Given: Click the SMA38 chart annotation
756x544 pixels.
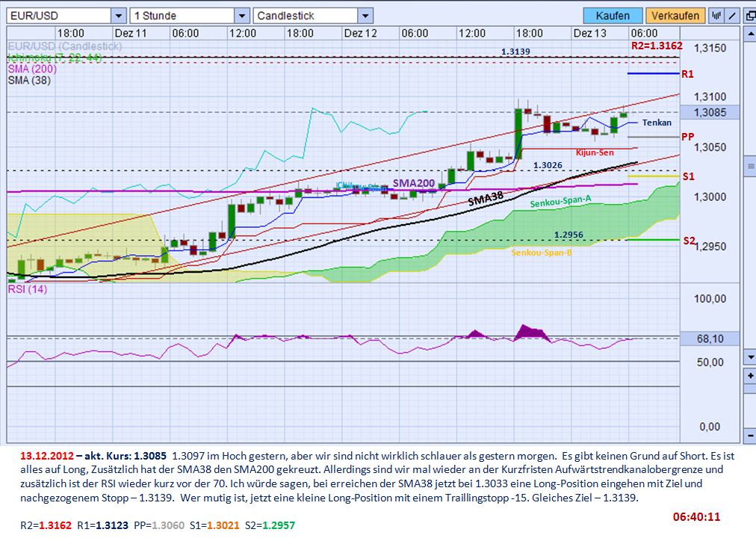Looking at the screenshot, I should pyautogui.click(x=486, y=198).
